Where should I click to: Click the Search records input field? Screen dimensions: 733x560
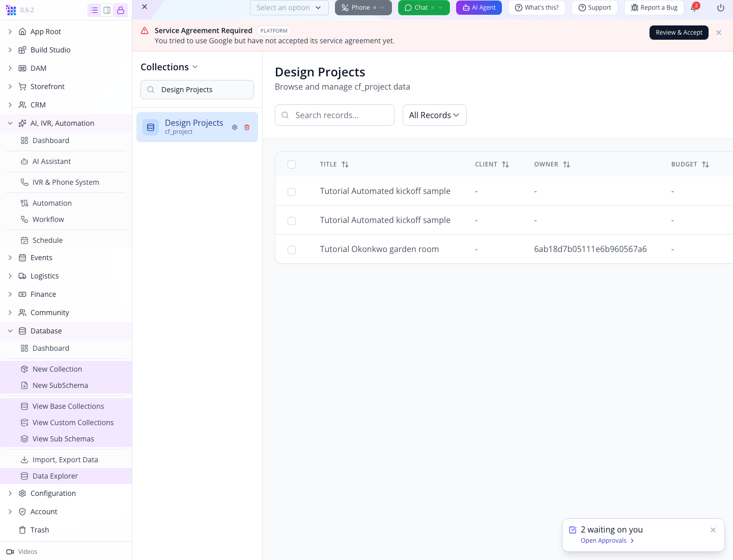[334, 115]
